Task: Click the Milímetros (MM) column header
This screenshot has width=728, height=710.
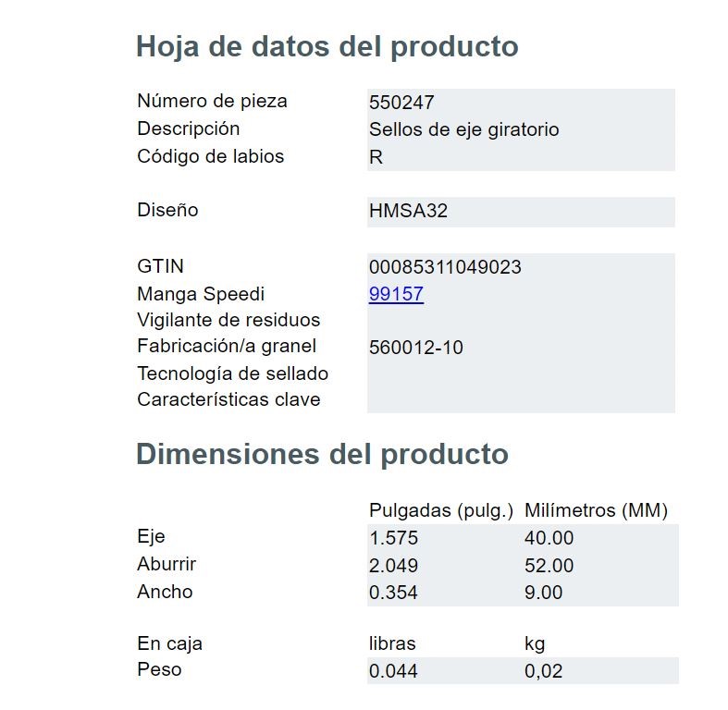Action: click(596, 510)
